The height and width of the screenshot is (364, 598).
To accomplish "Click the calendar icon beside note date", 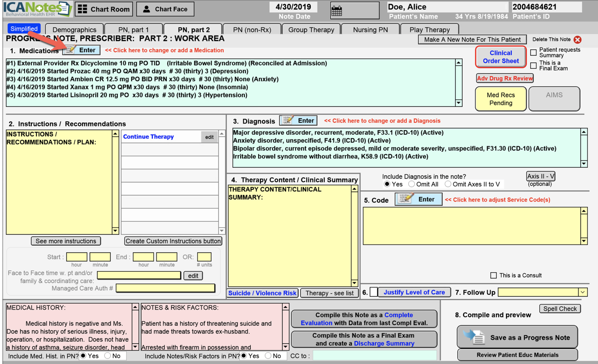I will pos(337,11).
